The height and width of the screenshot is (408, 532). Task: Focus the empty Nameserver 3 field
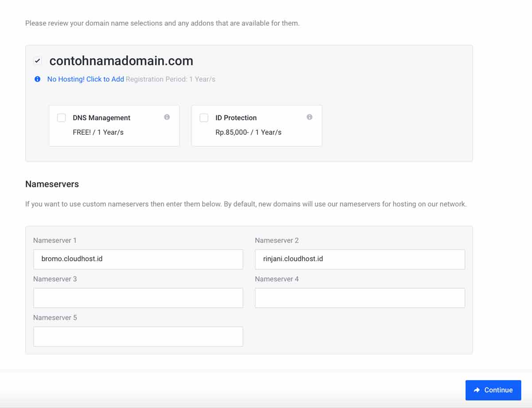point(138,298)
